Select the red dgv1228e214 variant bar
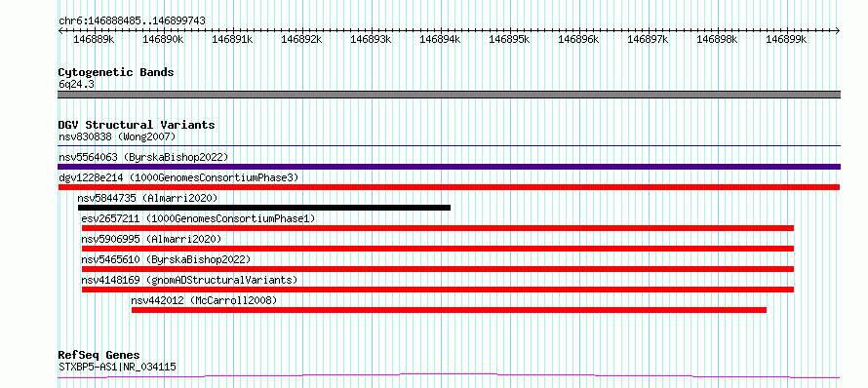This screenshot has height=388, width=868. (449, 187)
